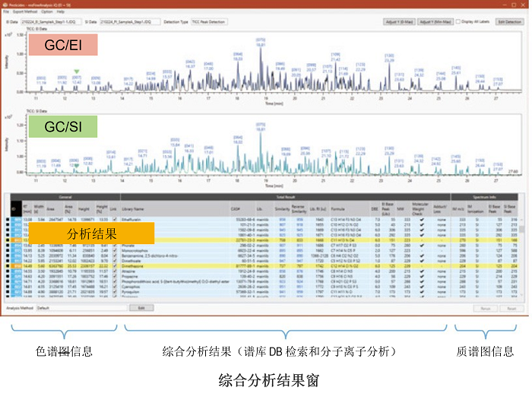The height and width of the screenshot is (397, 532).
Task: Toggle the Link checkbox for Dimethipin row
Action: 114,268
